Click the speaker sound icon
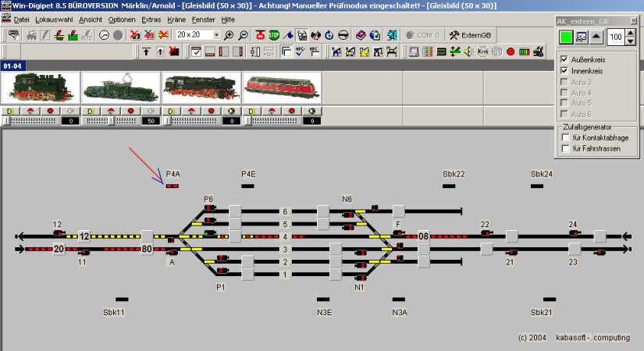644x351 pixels. (469, 51)
